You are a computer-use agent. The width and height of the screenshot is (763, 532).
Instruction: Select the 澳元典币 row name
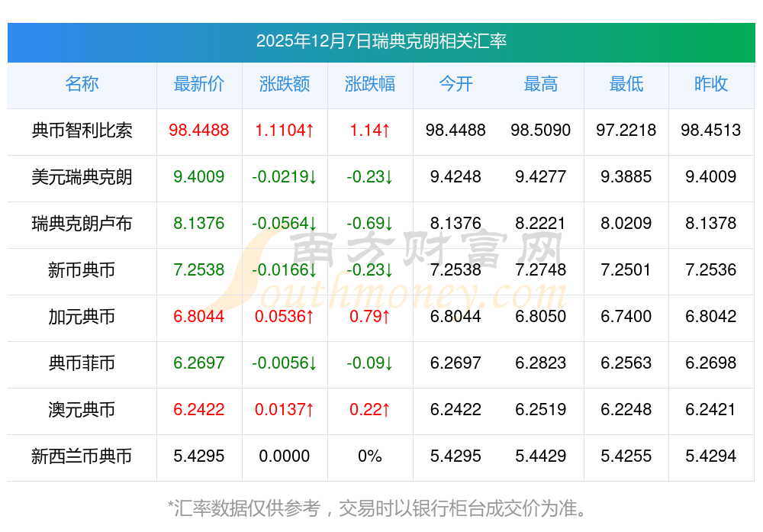pyautogui.click(x=82, y=410)
